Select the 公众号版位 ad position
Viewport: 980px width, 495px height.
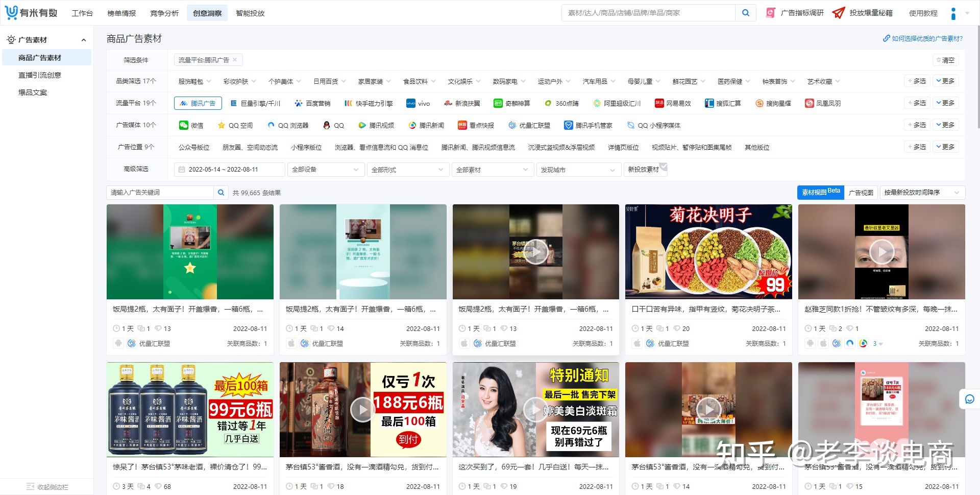point(194,147)
